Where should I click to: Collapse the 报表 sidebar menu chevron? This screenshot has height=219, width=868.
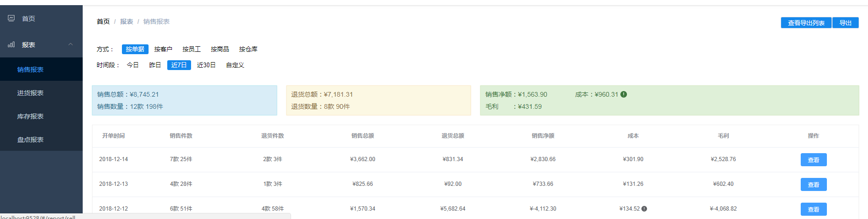click(x=71, y=44)
